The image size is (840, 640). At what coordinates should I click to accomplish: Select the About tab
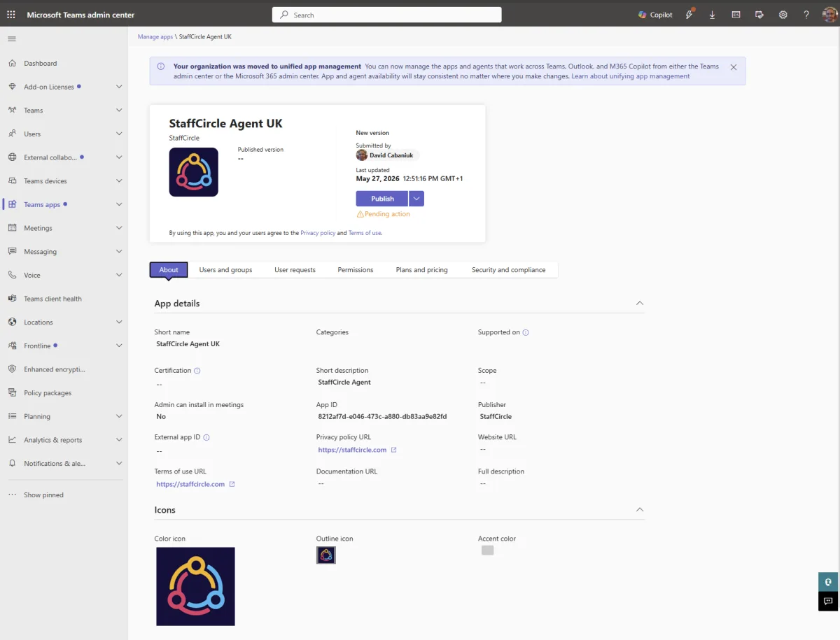pos(169,270)
